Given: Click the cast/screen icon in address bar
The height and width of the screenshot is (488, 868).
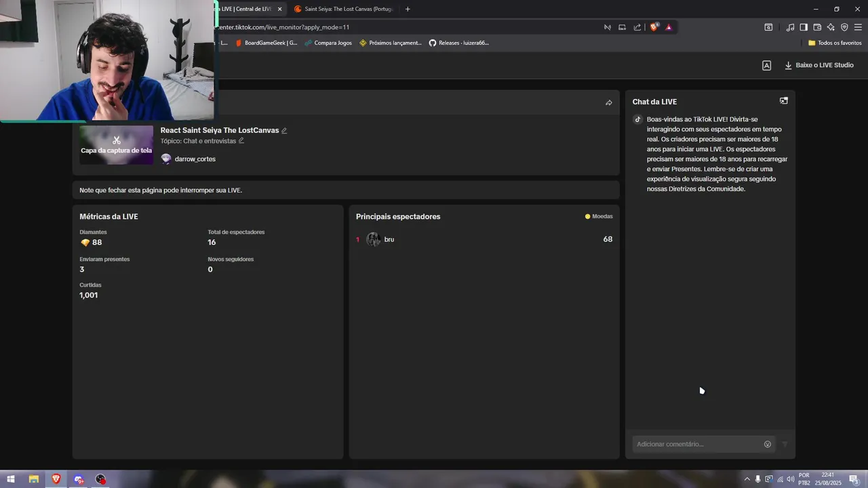Looking at the screenshot, I should click(622, 27).
